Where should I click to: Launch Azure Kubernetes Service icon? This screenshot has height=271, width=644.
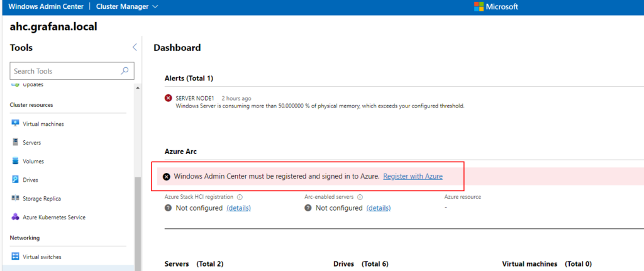pos(15,217)
